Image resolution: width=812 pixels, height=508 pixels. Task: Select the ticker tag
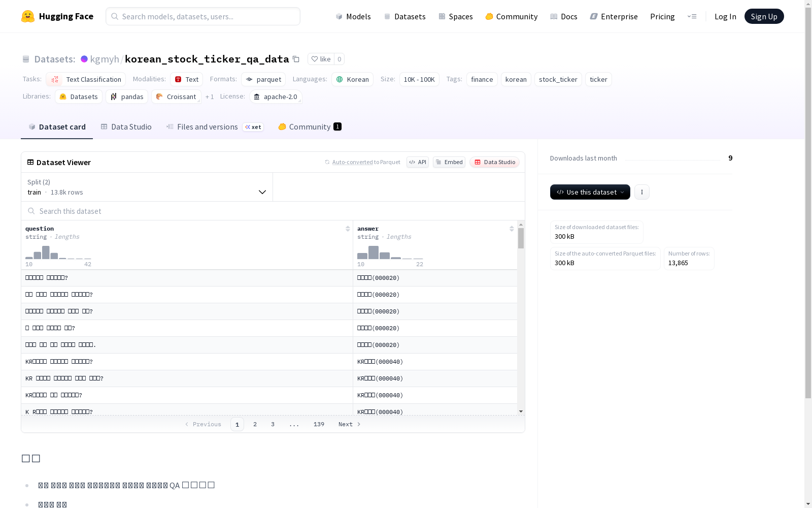(598, 79)
